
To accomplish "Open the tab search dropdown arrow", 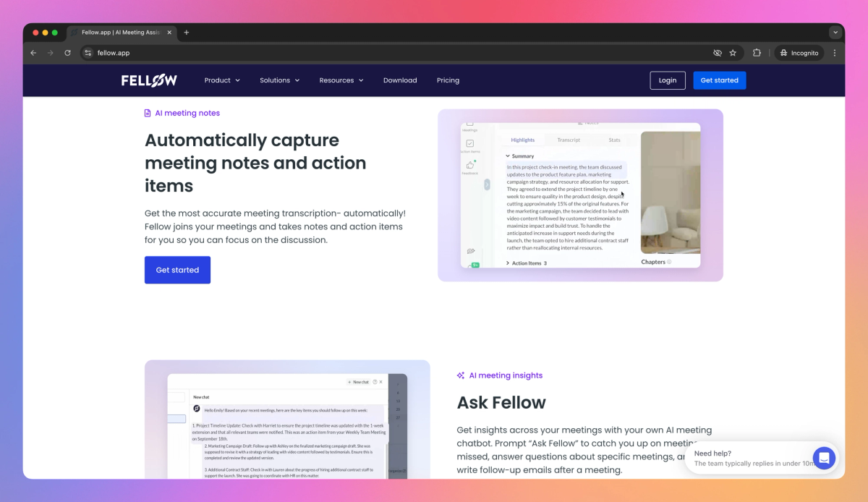I will click(x=835, y=33).
